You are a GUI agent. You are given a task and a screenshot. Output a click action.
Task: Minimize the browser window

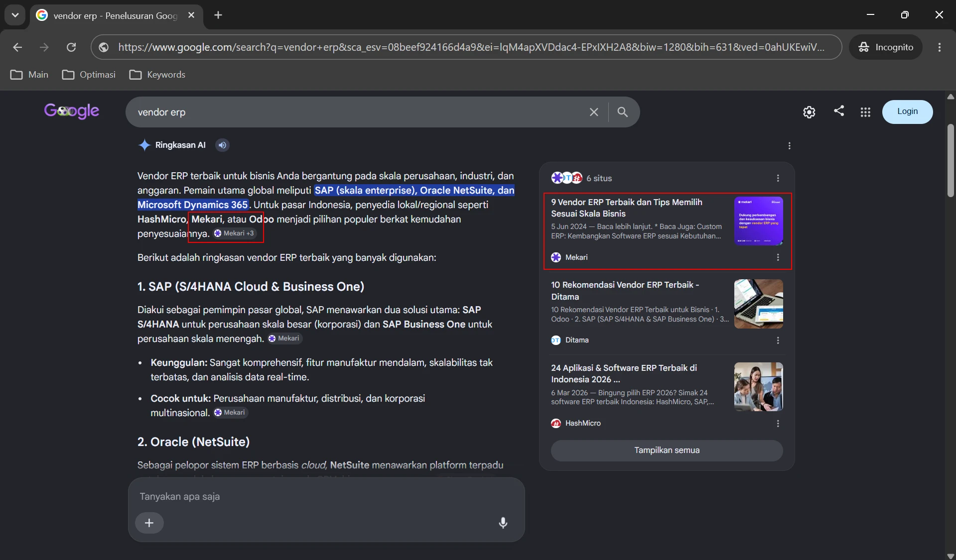[x=870, y=15]
